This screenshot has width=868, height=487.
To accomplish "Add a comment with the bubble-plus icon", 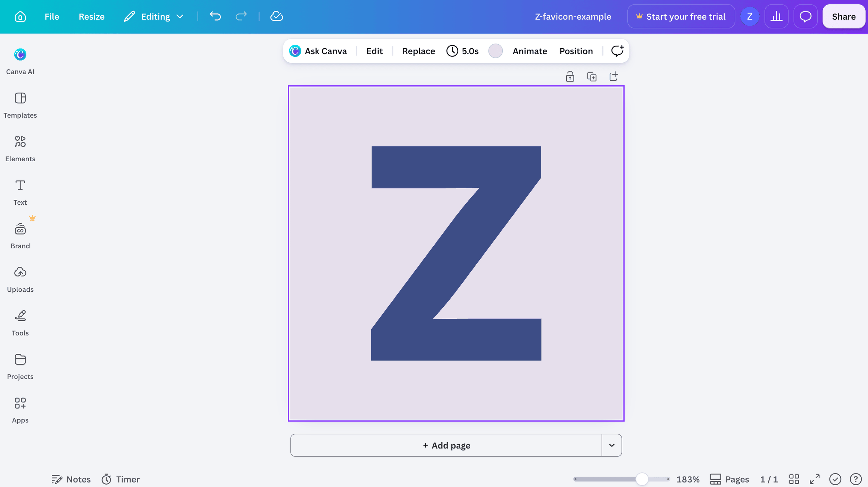I will (617, 51).
